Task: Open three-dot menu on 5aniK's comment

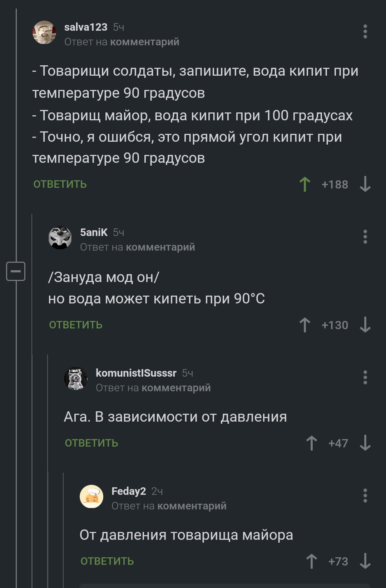Action: coord(365,237)
